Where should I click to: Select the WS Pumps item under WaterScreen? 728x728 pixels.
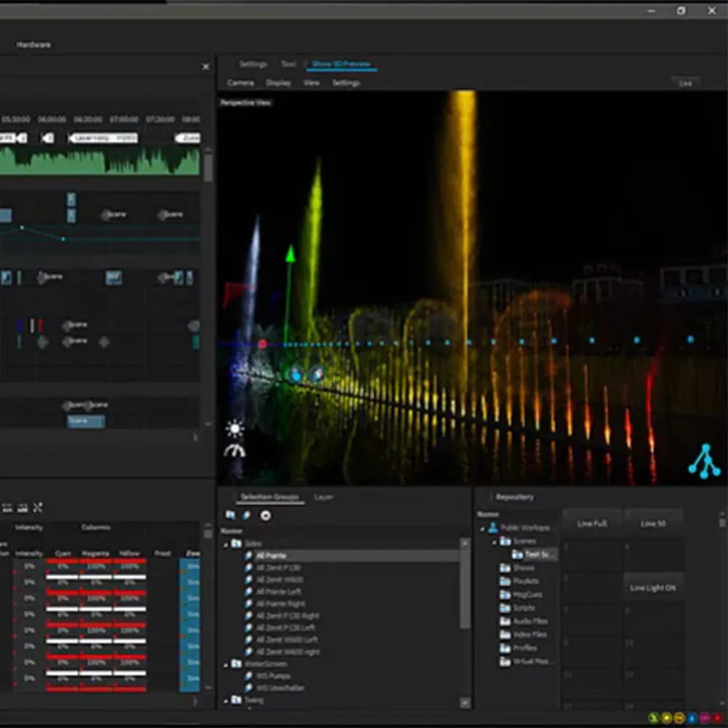point(273,676)
